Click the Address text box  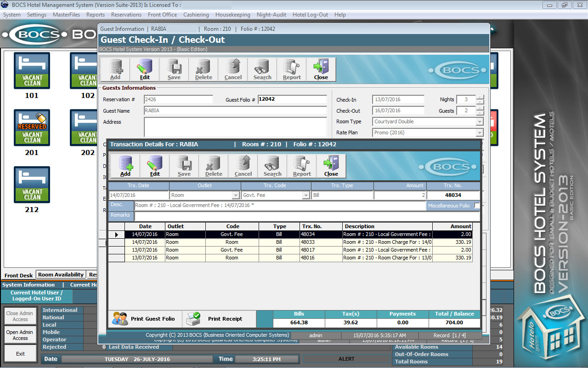pos(235,127)
